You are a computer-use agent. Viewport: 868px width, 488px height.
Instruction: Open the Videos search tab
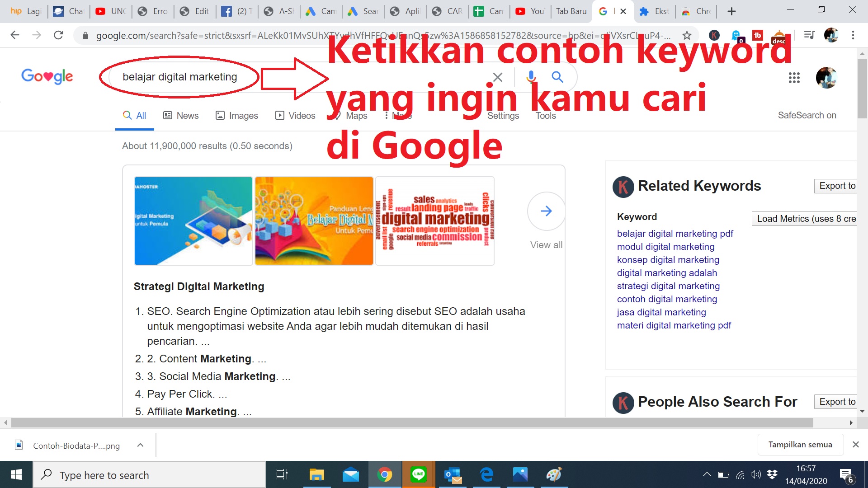295,116
